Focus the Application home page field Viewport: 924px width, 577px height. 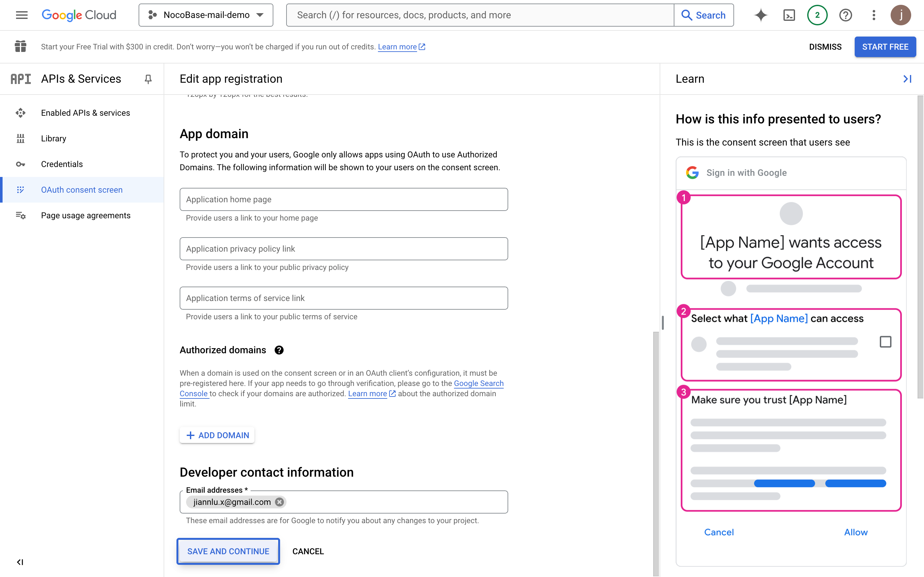click(344, 199)
